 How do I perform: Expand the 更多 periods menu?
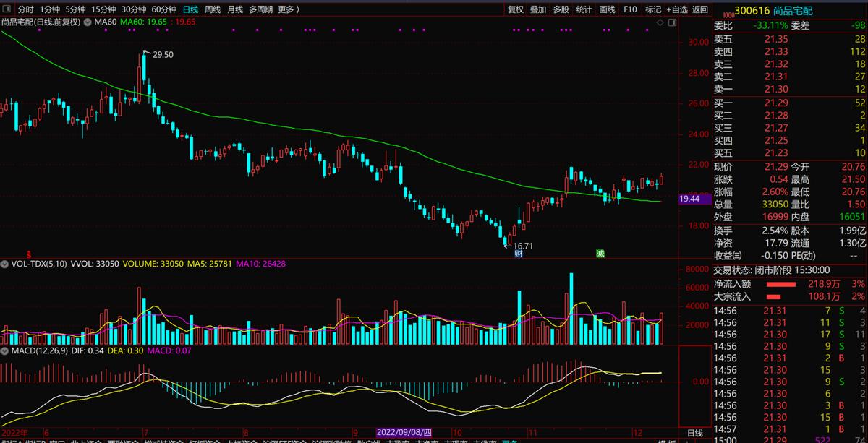289,9
